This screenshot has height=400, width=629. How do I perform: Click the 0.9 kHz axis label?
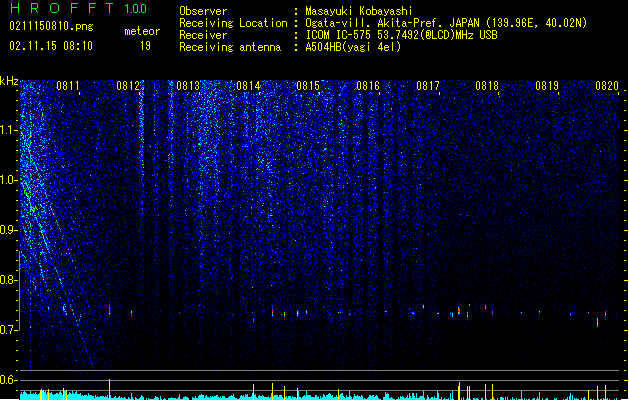pos(9,230)
